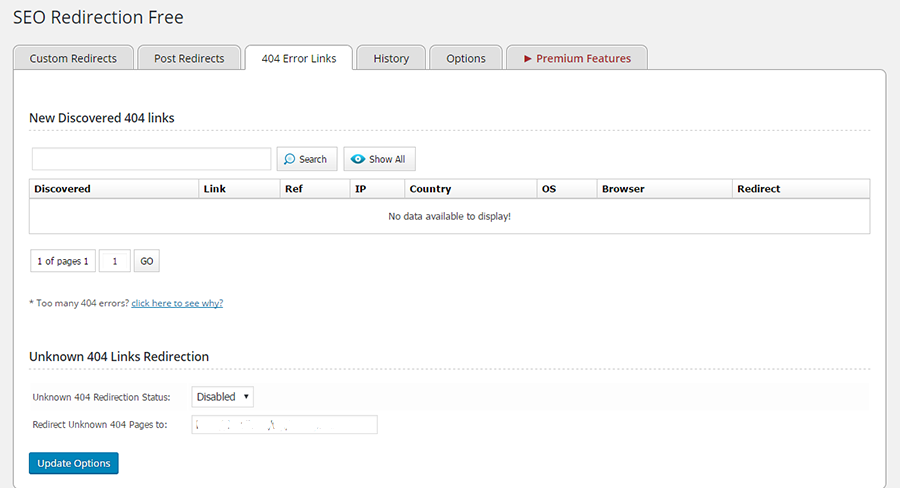
Task: Click the 'Unknown 404 Redirection Status:' label
Action: tap(102, 397)
